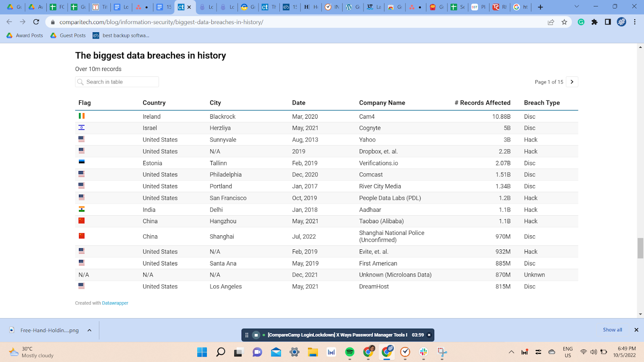644x362 pixels.
Task: Open the weather widget showing 30°C
Action: [31, 352]
